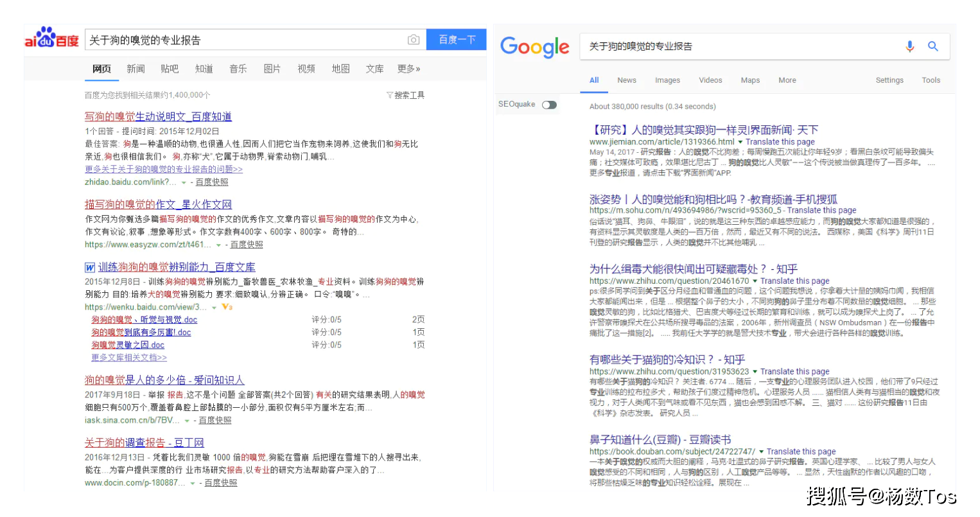Open the Google More menu
The width and height of the screenshot is (980, 517).
tap(787, 80)
